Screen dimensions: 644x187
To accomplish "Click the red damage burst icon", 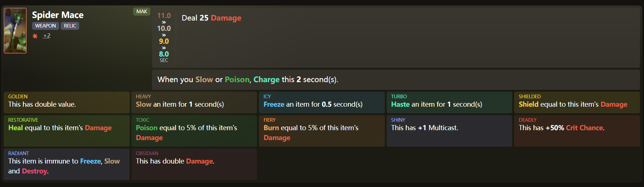I will (35, 36).
